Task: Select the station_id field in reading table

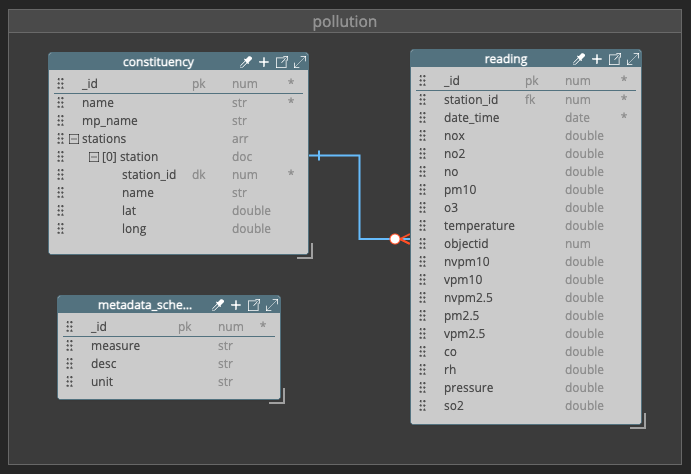Action: [x=471, y=99]
